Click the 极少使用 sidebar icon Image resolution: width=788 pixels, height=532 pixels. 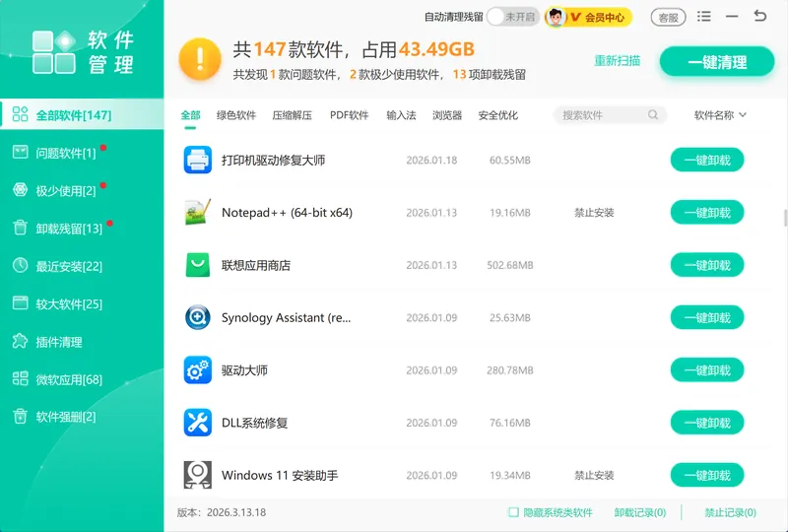[x=20, y=189]
